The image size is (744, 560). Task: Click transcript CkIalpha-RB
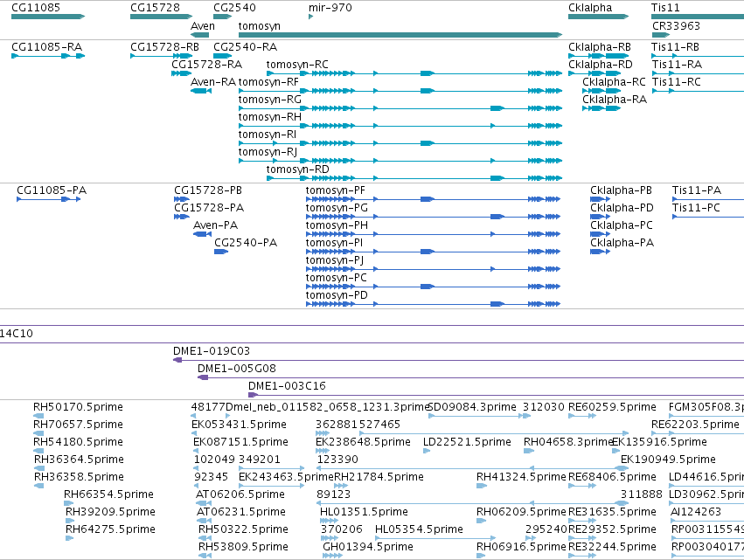pyautogui.click(x=600, y=47)
